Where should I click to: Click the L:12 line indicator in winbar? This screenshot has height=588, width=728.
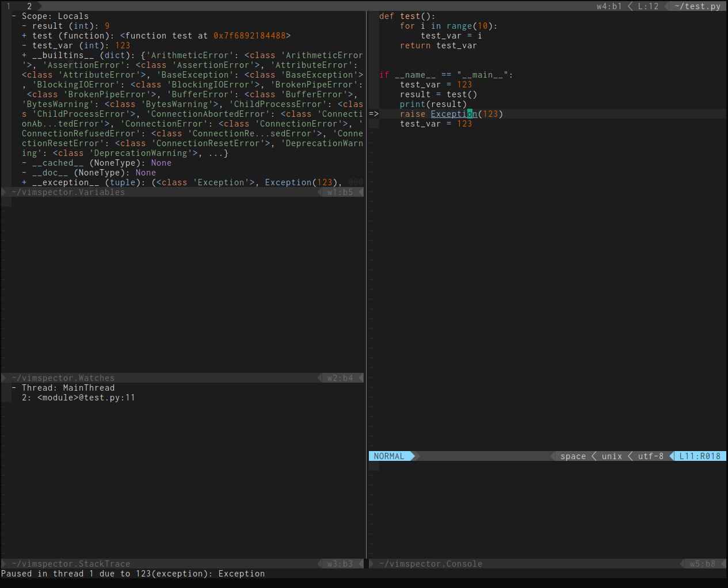(647, 6)
